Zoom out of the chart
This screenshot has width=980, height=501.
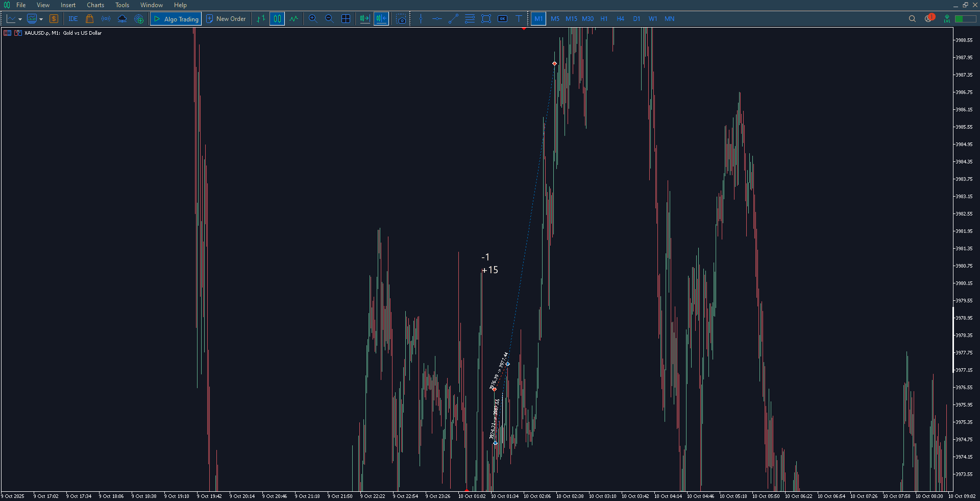(329, 19)
